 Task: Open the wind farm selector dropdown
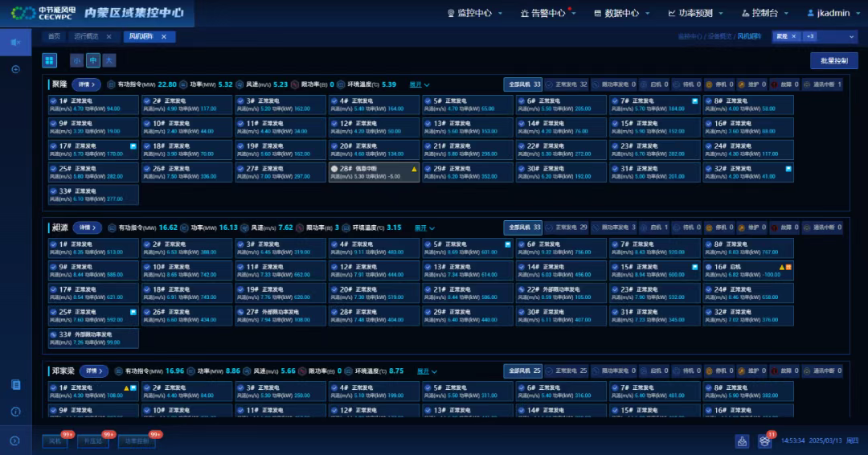851,36
